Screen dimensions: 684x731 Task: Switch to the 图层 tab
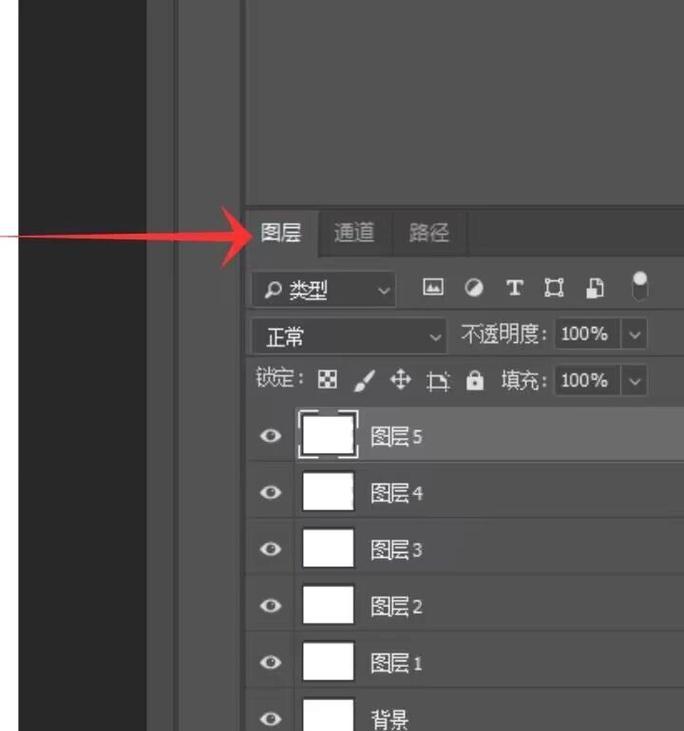coord(281,232)
